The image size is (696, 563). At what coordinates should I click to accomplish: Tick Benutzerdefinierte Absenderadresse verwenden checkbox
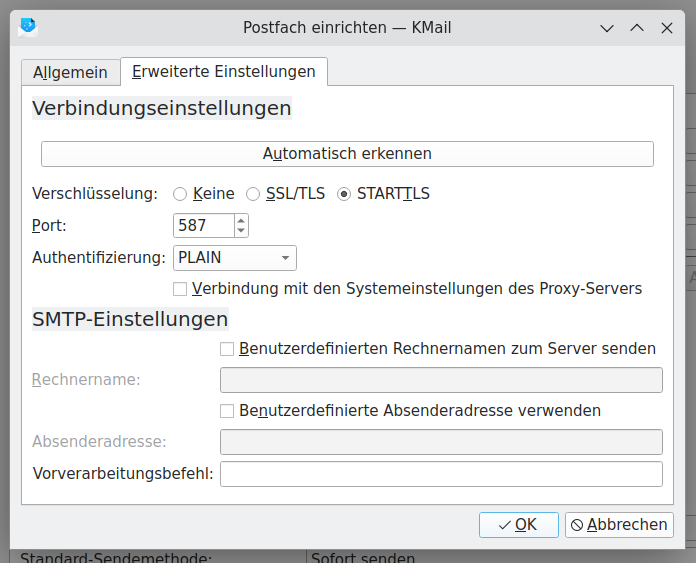coord(227,411)
